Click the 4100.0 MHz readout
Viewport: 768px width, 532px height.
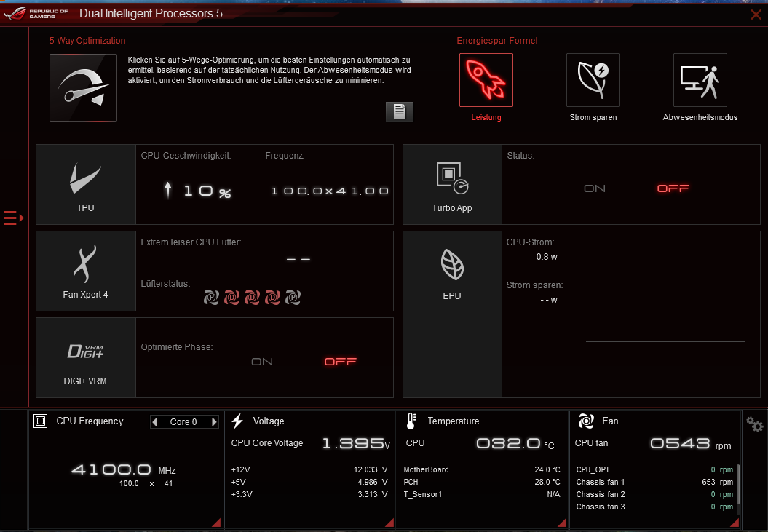coord(124,470)
